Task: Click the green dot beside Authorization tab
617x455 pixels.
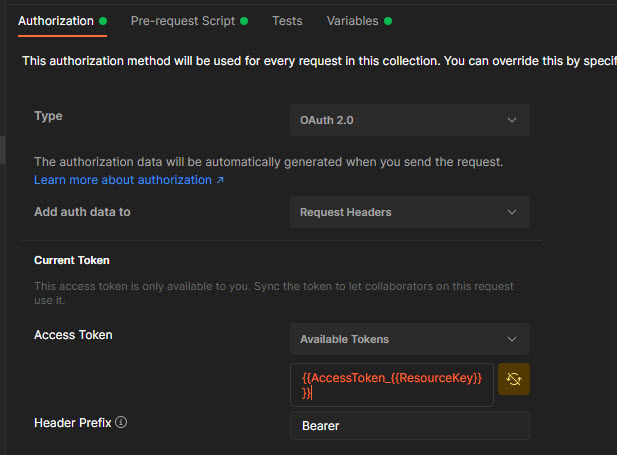Action: 103,21
